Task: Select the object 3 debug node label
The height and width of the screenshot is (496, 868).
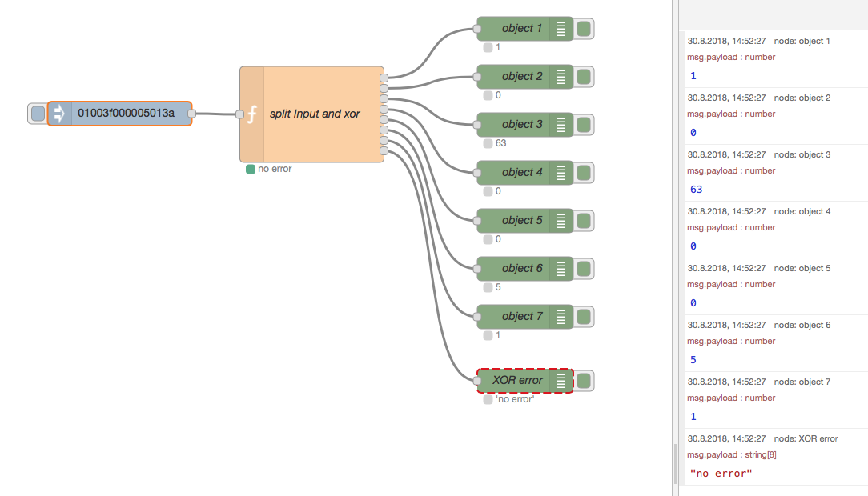Action: (522, 125)
